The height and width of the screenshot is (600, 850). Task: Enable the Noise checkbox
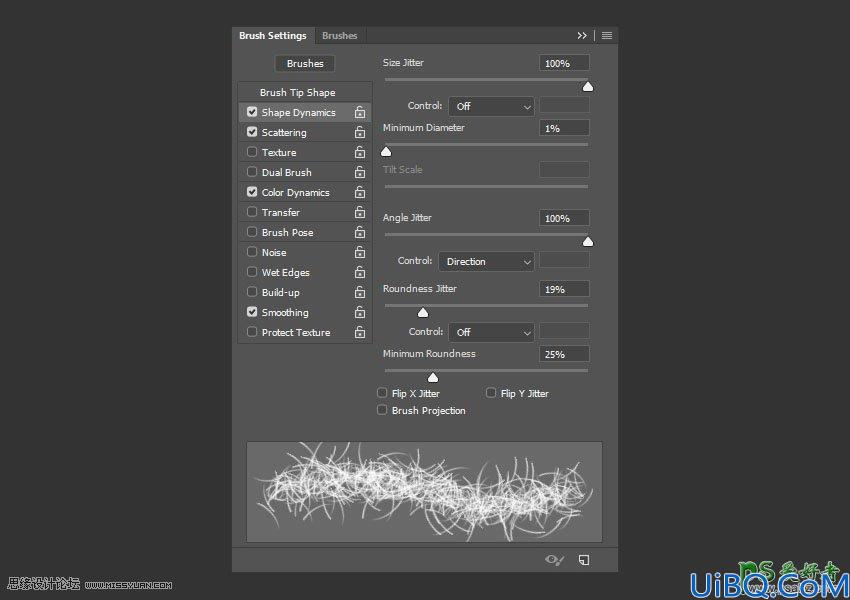point(252,252)
